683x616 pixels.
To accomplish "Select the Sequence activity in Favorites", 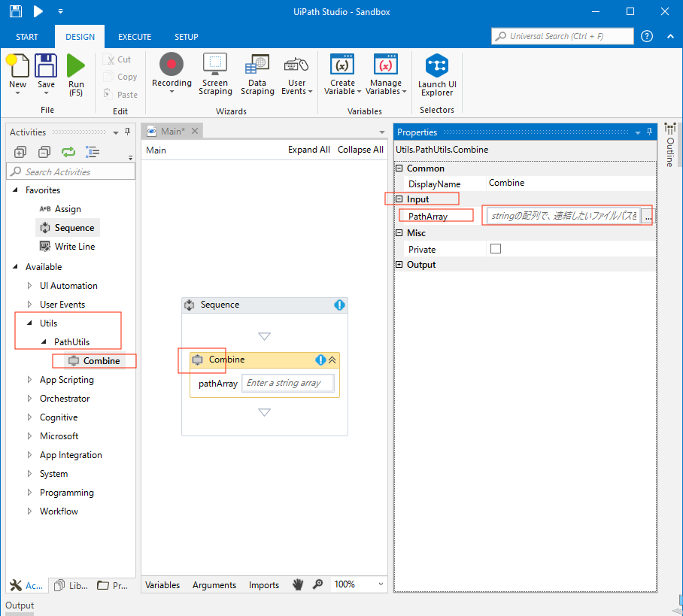I will pos(68,228).
